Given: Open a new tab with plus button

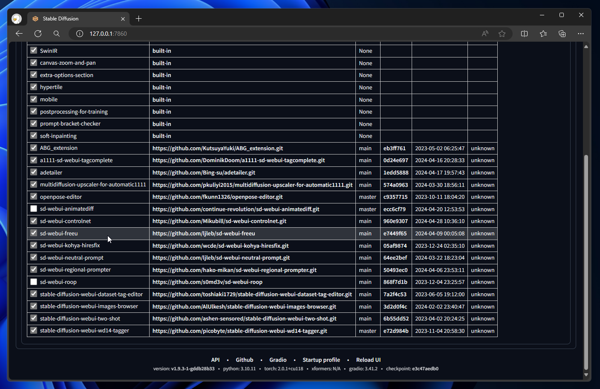Looking at the screenshot, I should [139, 18].
